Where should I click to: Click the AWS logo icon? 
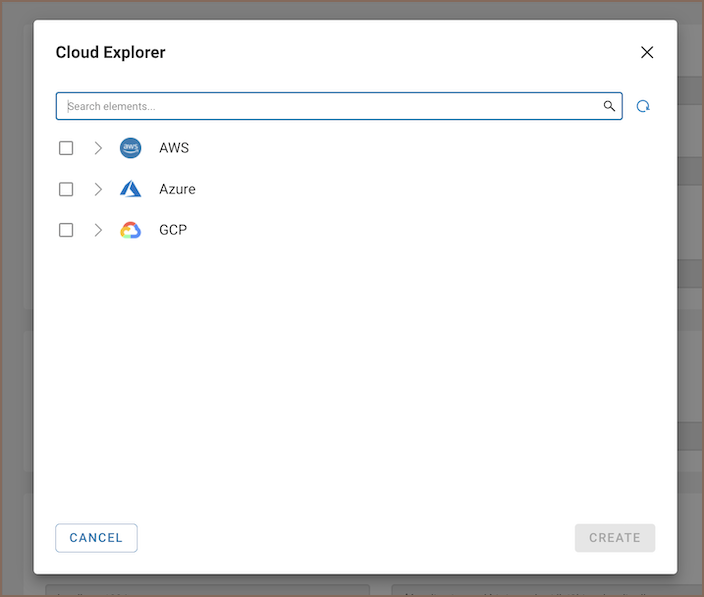point(130,148)
